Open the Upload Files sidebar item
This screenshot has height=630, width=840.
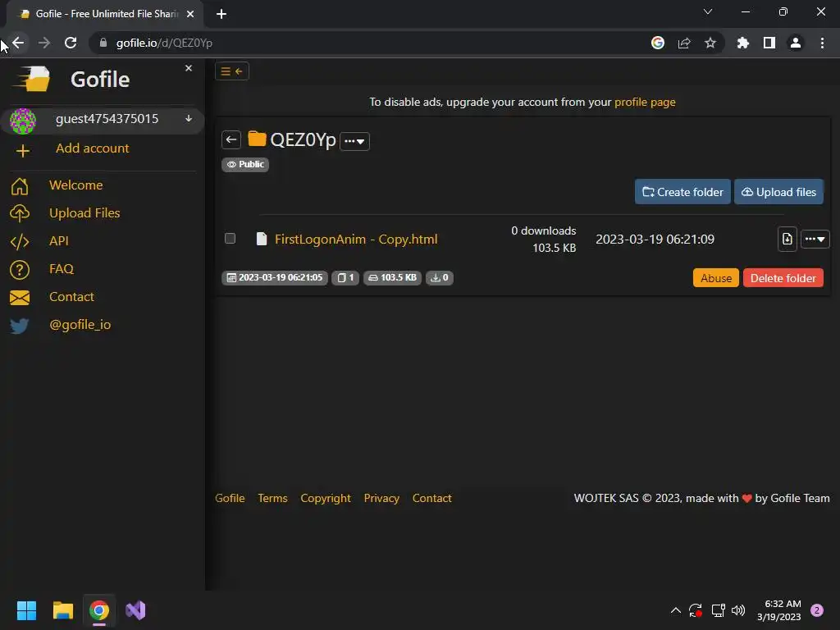[84, 212]
